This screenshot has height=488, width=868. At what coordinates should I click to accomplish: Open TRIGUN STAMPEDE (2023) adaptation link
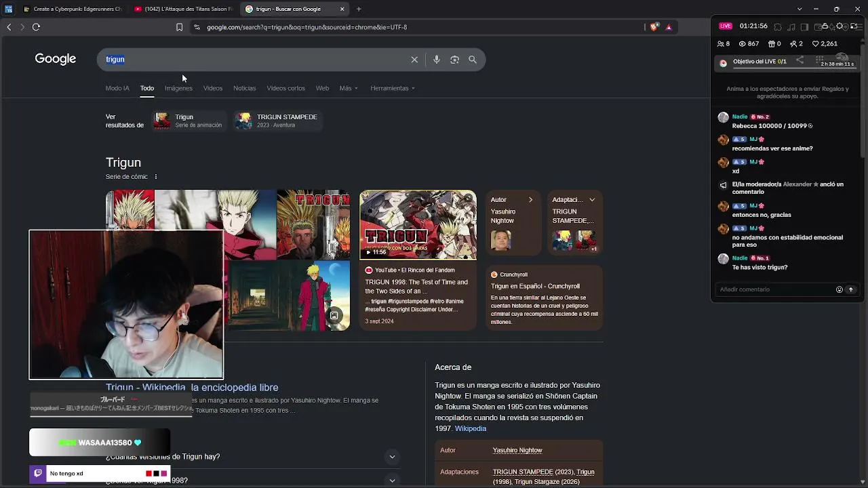pos(533,472)
